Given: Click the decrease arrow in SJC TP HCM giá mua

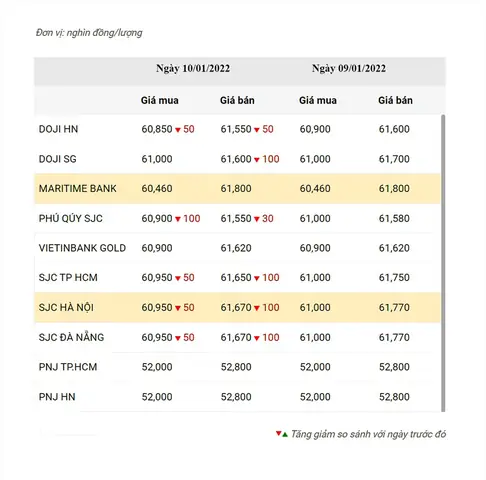Looking at the screenshot, I should click(178, 278).
